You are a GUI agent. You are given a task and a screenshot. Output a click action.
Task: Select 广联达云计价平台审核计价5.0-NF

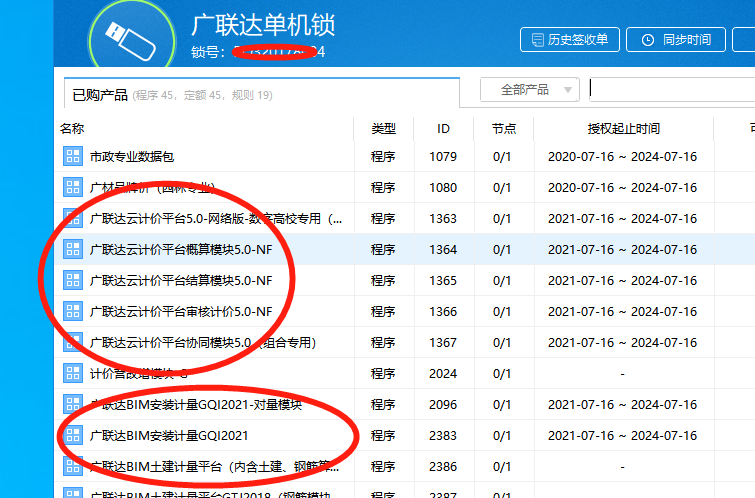click(x=181, y=312)
